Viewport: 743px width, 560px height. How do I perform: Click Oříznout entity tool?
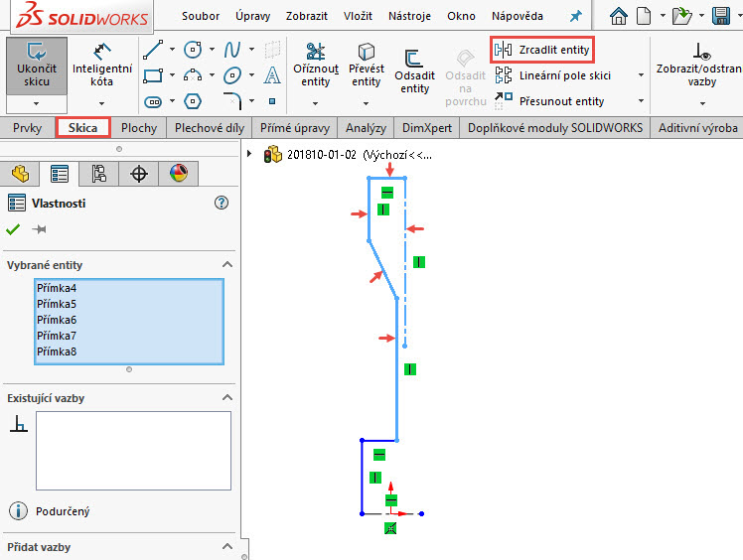[316, 66]
